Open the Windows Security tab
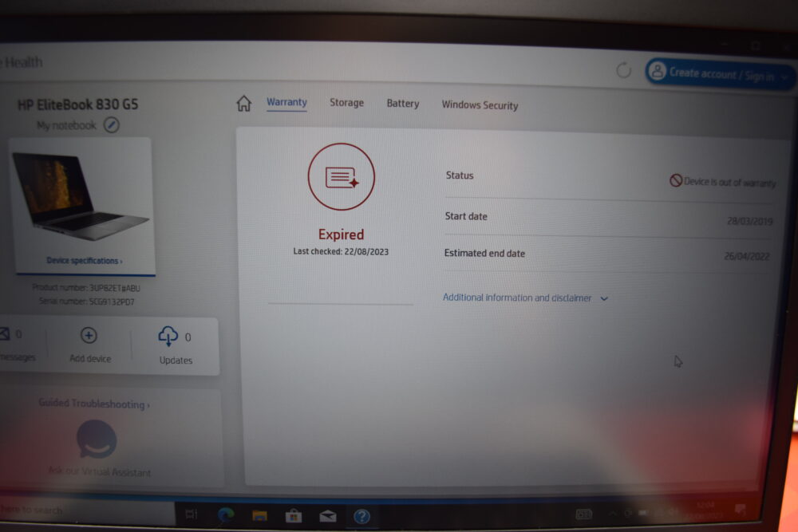 pos(480,104)
